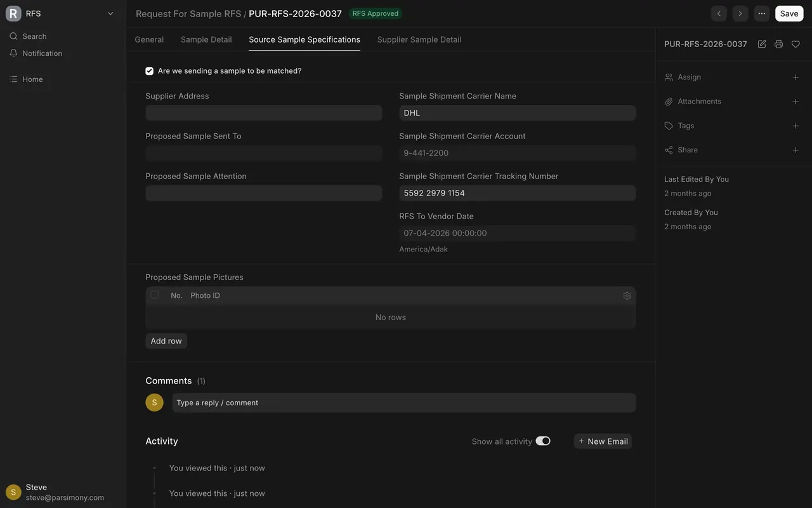The width and height of the screenshot is (812, 508).
Task: Open the Supplier Sample Detail tab
Action: [x=419, y=39]
